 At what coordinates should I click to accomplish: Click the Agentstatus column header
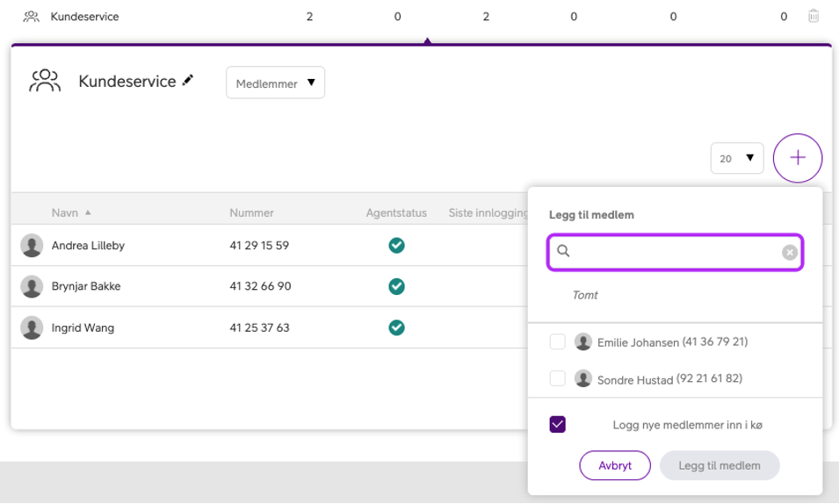pos(396,212)
